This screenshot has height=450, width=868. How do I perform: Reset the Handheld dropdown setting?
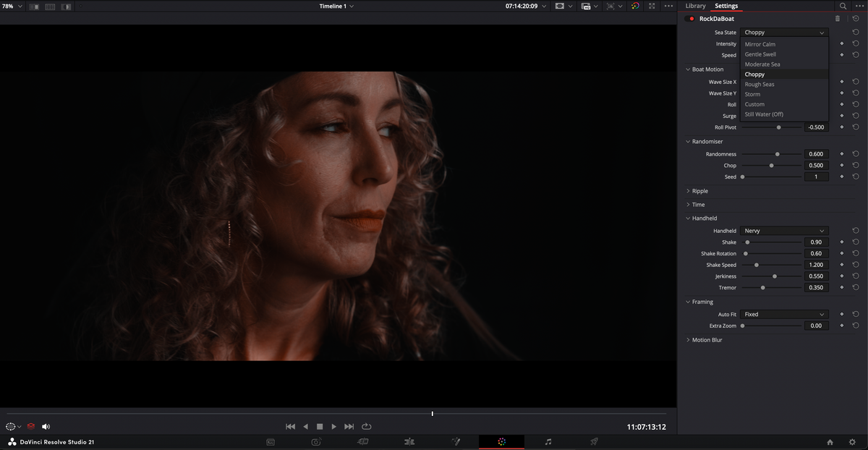(x=856, y=231)
